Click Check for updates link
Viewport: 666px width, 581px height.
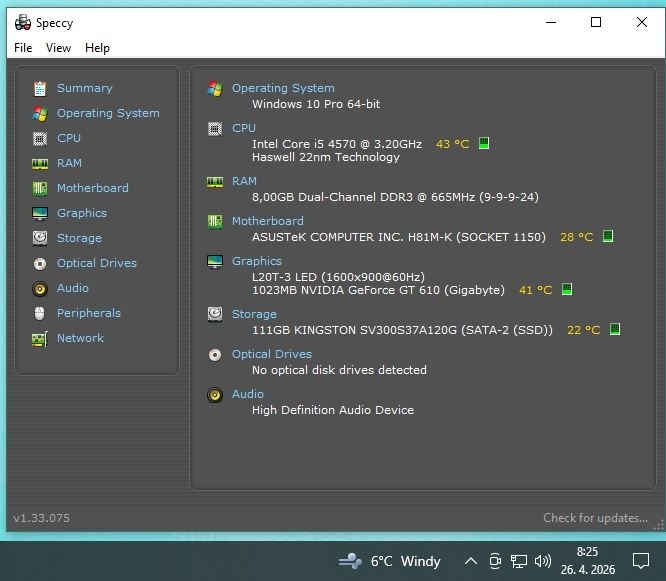point(595,518)
